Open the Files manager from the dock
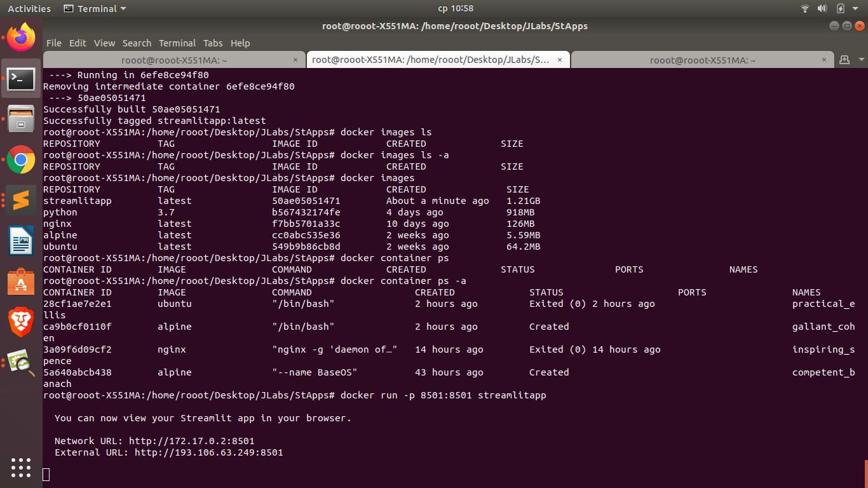This screenshot has height=488, width=868. pyautogui.click(x=21, y=118)
